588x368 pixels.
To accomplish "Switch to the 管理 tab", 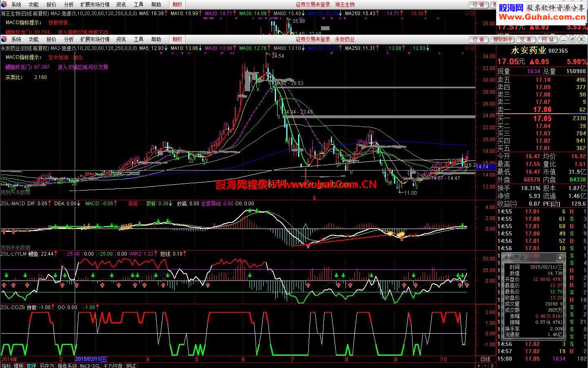I will [31, 366].
